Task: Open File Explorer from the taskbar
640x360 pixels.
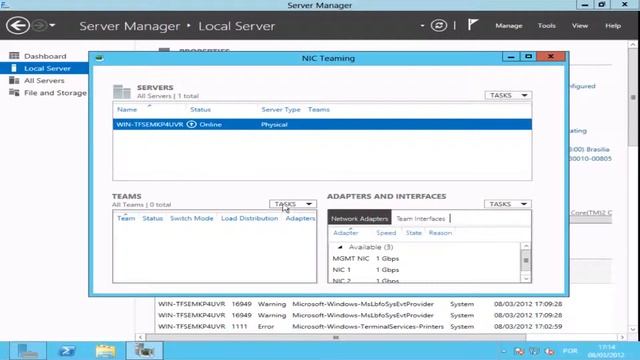Action: 105,351
